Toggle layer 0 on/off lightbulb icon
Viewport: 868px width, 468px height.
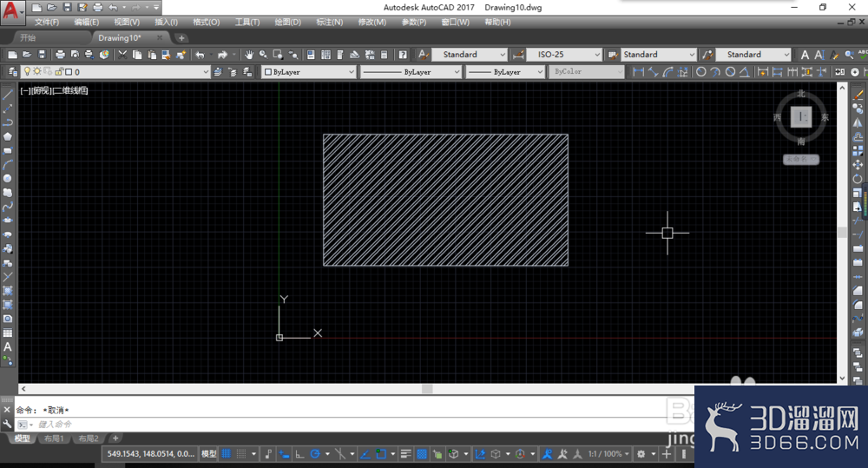(27, 71)
